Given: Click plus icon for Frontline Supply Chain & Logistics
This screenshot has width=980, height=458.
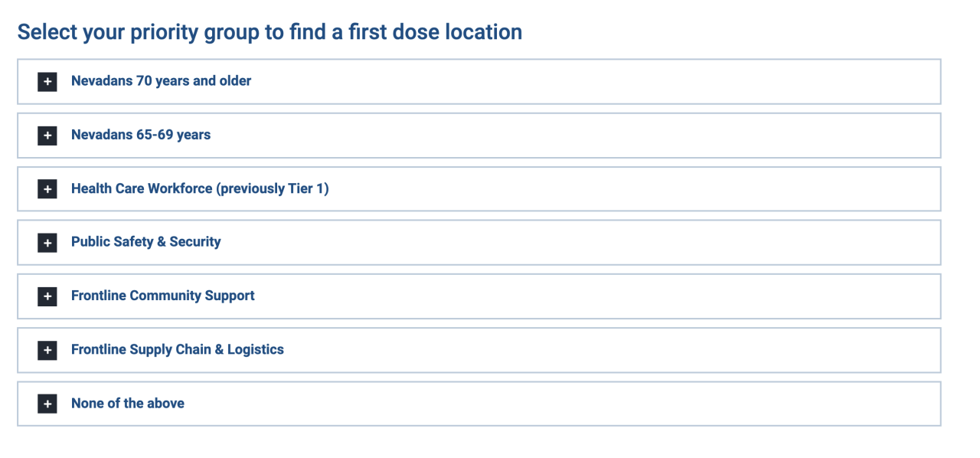Looking at the screenshot, I should pyautogui.click(x=47, y=350).
